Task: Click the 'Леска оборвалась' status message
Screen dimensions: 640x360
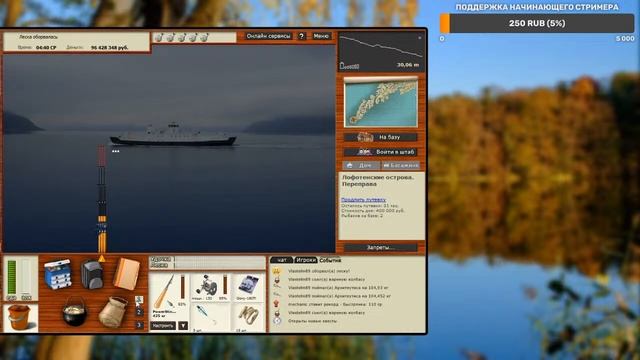Action: pos(38,37)
